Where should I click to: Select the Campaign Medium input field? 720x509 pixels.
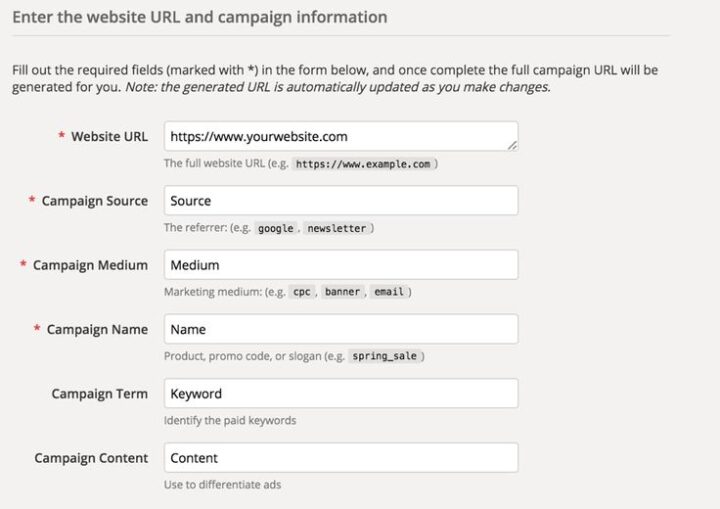[x=340, y=265]
